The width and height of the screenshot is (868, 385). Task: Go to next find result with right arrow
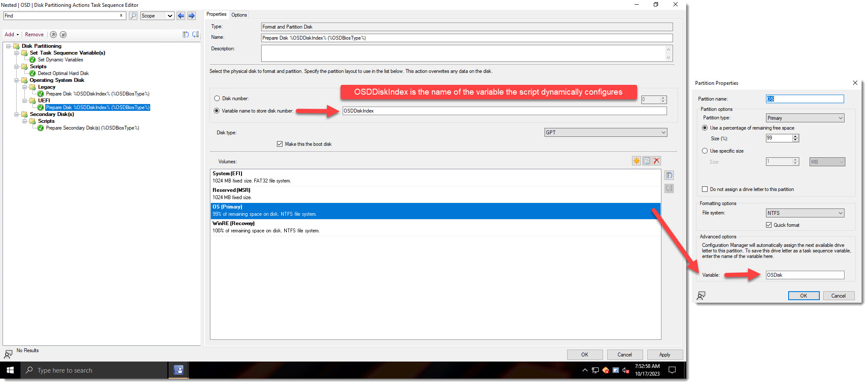[192, 16]
